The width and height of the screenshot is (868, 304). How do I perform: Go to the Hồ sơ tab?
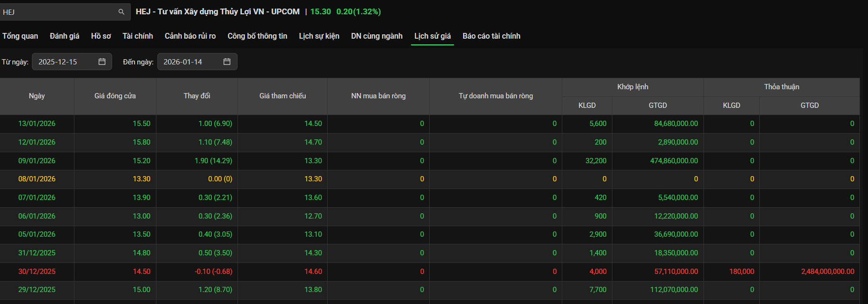[101, 36]
